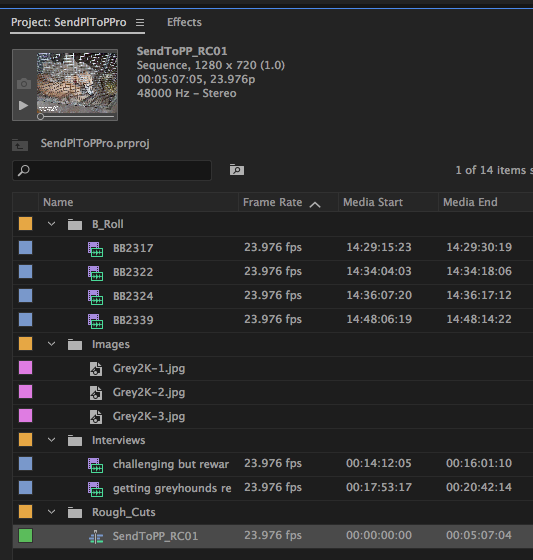Screen dimensions: 533x560
Task: Collapse the B_Roll bin
Action: 51,224
